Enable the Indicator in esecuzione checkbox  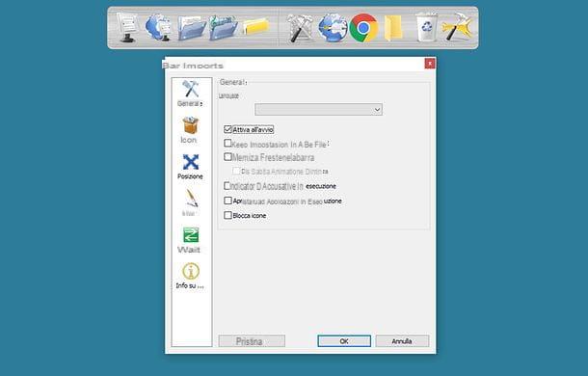[x=227, y=186]
